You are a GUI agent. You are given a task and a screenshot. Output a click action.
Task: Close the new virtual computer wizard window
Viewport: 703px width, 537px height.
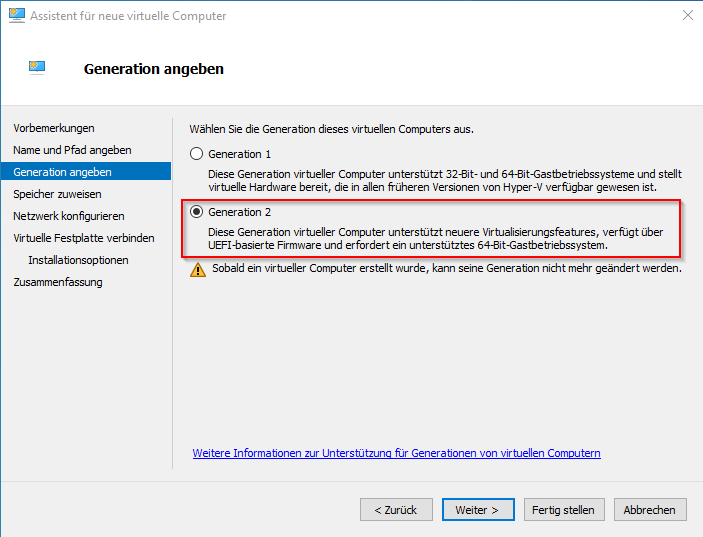click(688, 16)
